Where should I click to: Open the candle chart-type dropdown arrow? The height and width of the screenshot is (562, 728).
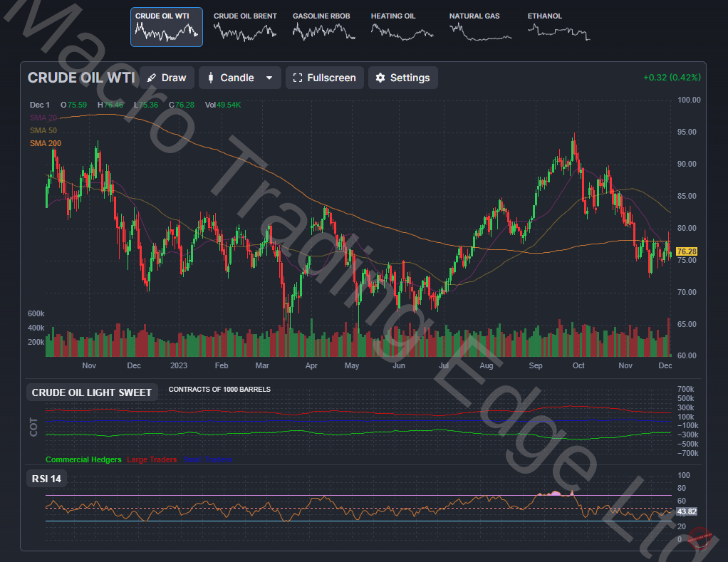[x=269, y=78]
